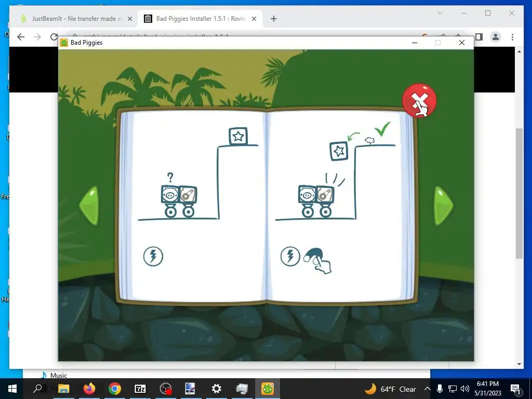
Task: Open File Explorer from the taskbar
Action: [63, 389]
